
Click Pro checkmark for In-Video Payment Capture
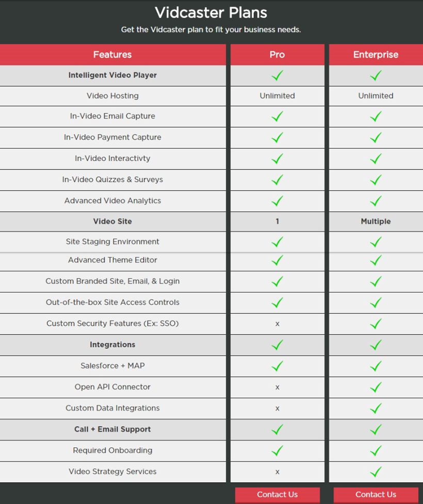tap(278, 138)
